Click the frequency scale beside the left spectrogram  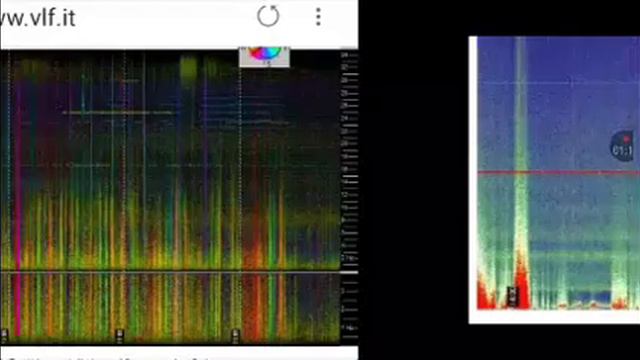tap(349, 198)
